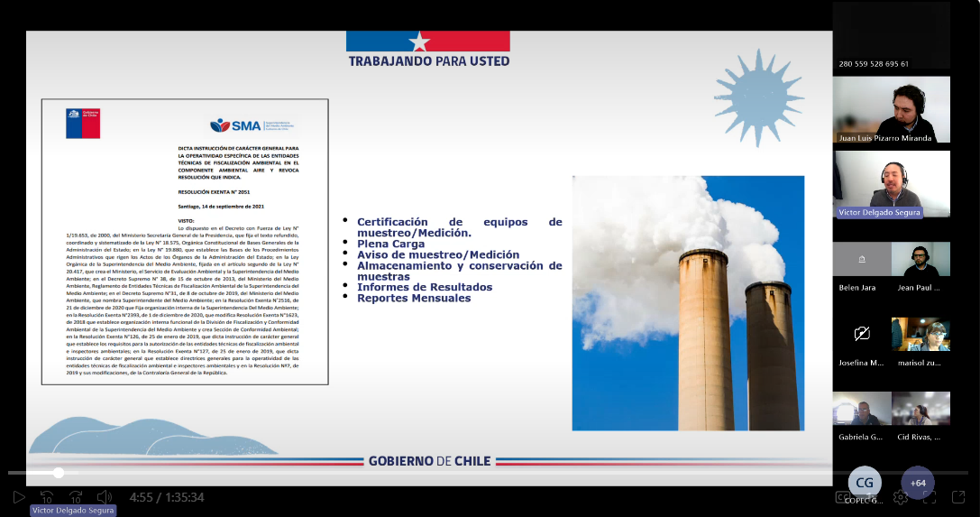
Task: Click the 'Reportes Mensuales' bullet
Action: [x=414, y=298]
